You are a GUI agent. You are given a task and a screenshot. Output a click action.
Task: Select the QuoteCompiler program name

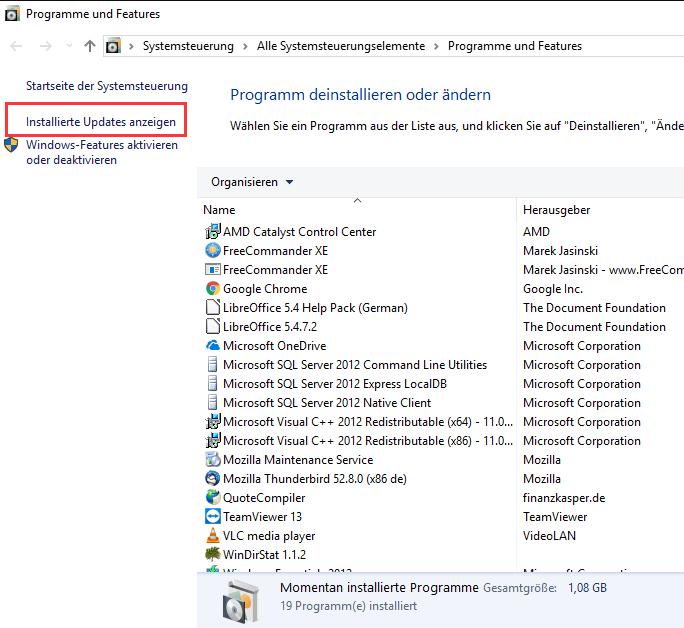tap(264, 498)
